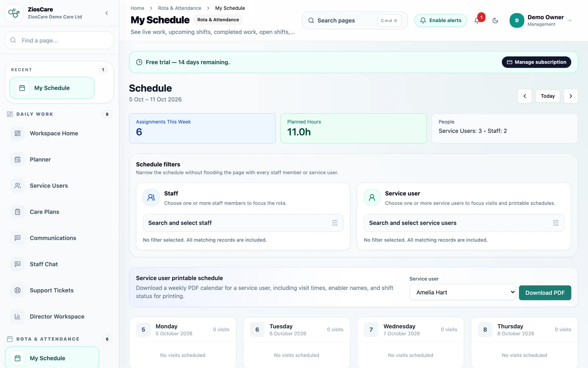Click the Service Users people icon
The width and height of the screenshot is (588, 368).
tap(18, 186)
